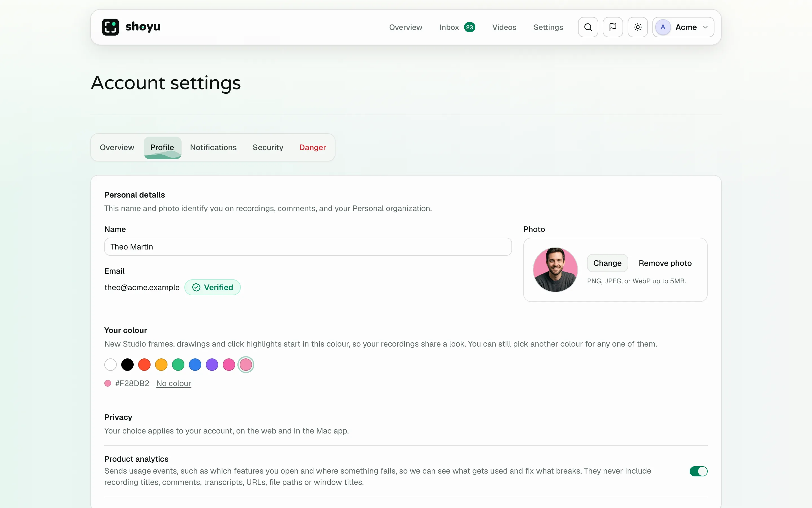Open Inbox in top navigation
This screenshot has width=812, height=508.
point(449,27)
